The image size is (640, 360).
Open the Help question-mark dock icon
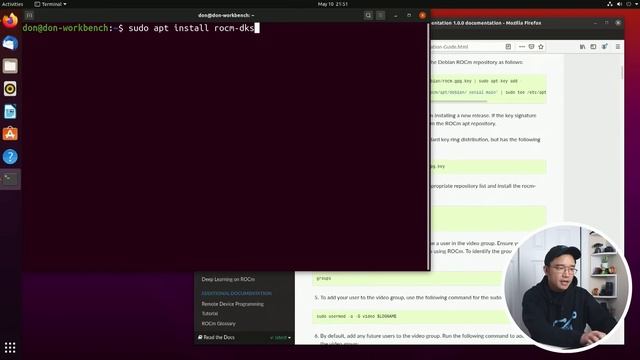tap(10, 157)
